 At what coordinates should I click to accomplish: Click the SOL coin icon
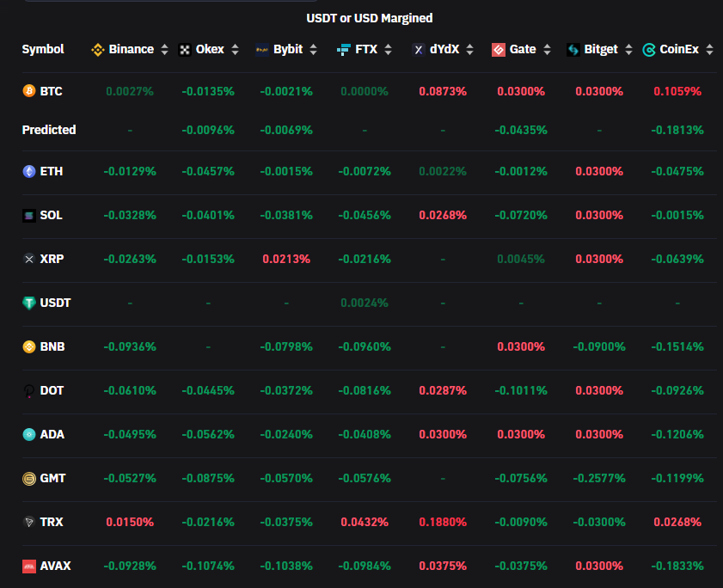29,216
